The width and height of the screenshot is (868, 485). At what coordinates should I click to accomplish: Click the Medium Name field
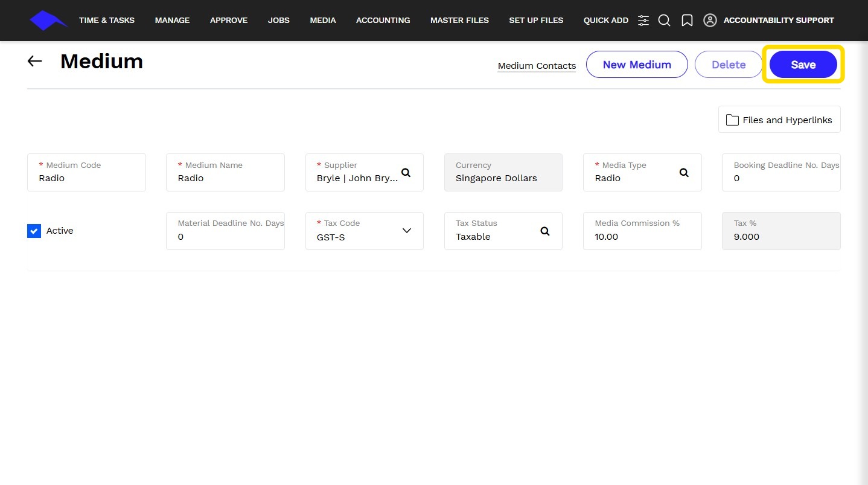[x=225, y=172]
